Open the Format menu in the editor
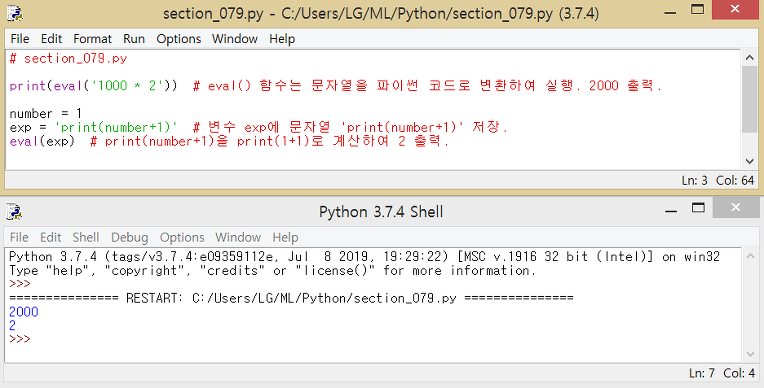The width and height of the screenshot is (764, 388). click(x=92, y=39)
